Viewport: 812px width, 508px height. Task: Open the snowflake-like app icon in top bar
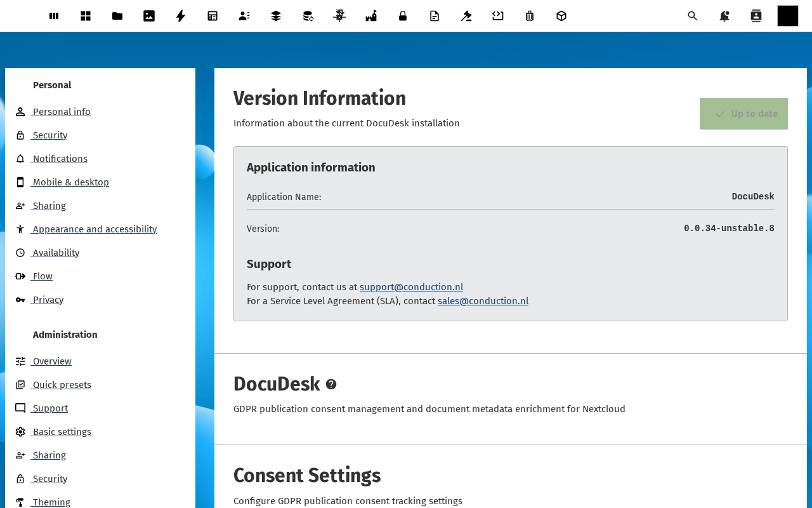339,16
